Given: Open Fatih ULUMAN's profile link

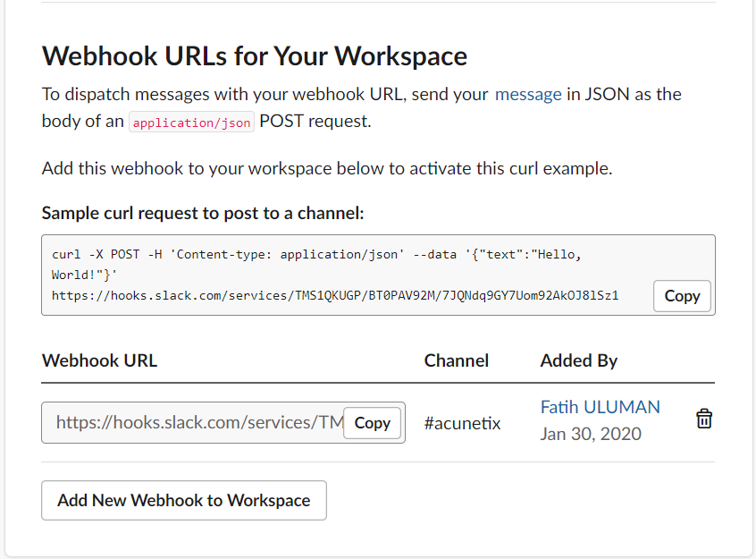Looking at the screenshot, I should tap(600, 407).
